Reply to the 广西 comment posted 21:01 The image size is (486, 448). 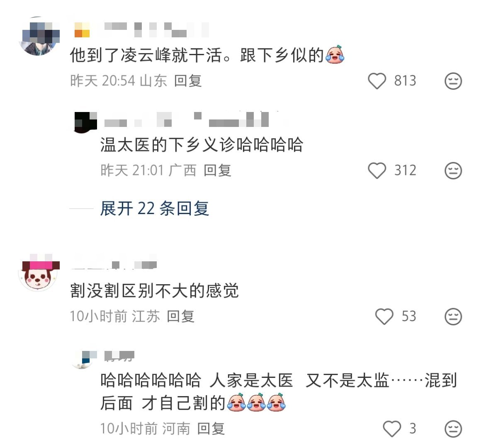217,170
